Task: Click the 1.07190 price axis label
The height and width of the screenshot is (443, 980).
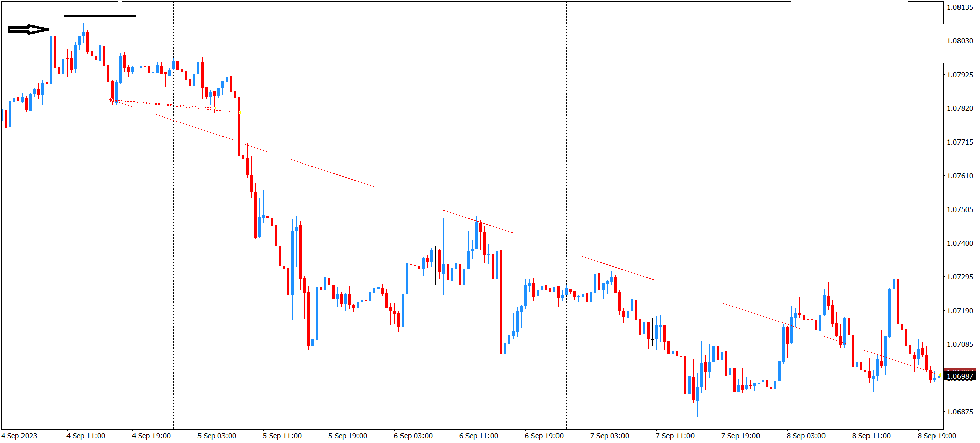Action: pyautogui.click(x=960, y=311)
